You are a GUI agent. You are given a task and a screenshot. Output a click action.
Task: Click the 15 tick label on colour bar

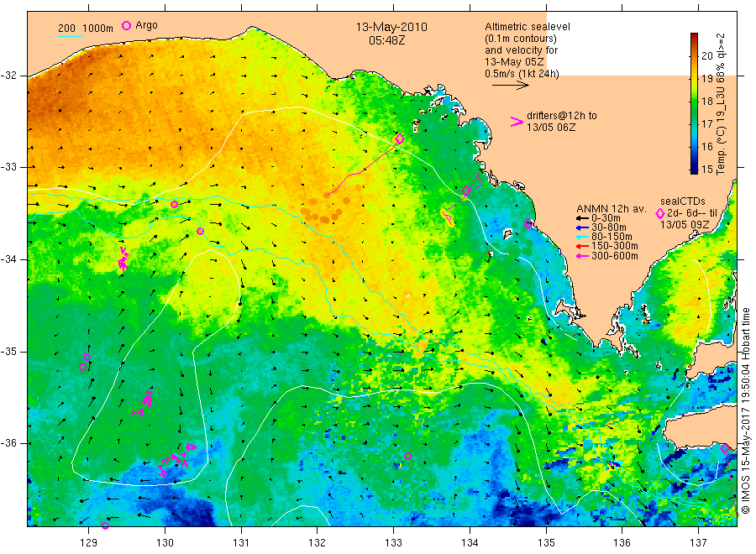pyautogui.click(x=706, y=169)
